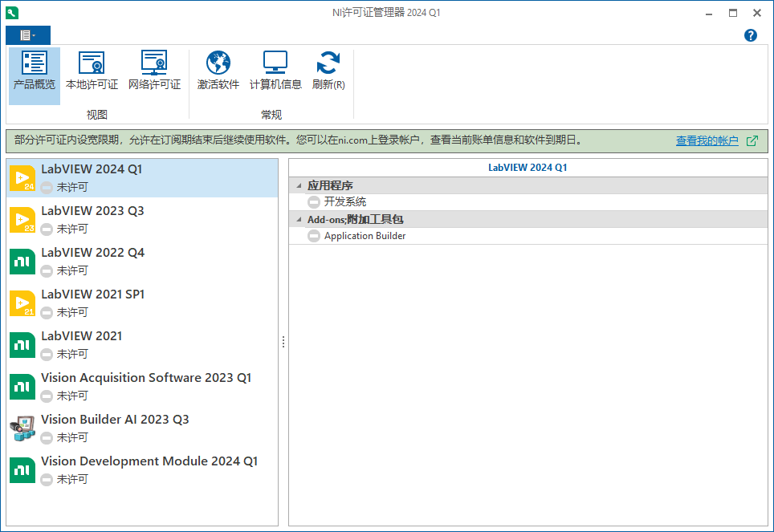The height and width of the screenshot is (532, 774).
Task: Click 未许可 status icon under LabVIEW 2021 SP1
Action: pos(47,313)
